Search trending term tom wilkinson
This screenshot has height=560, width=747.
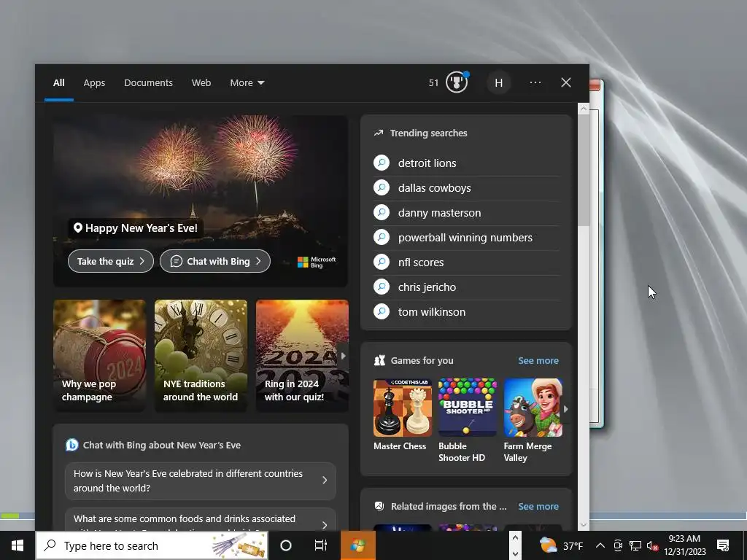point(432,311)
